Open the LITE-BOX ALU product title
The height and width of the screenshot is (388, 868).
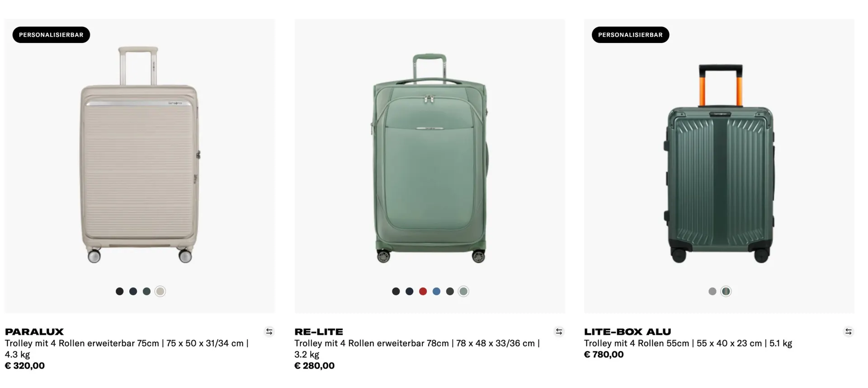click(627, 332)
